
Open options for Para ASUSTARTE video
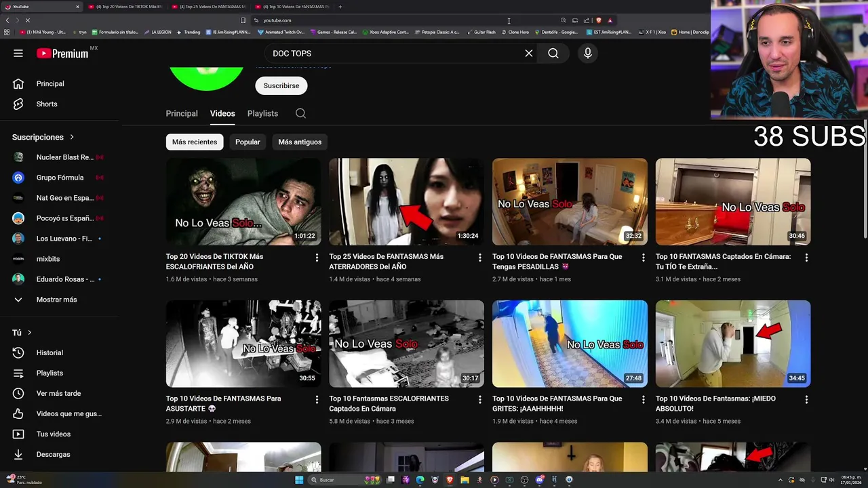(x=317, y=400)
